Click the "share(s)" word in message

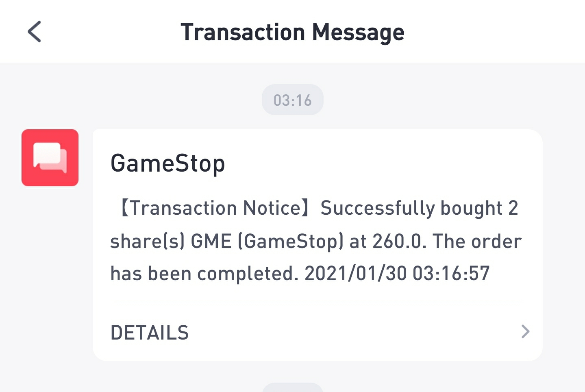click(x=147, y=241)
